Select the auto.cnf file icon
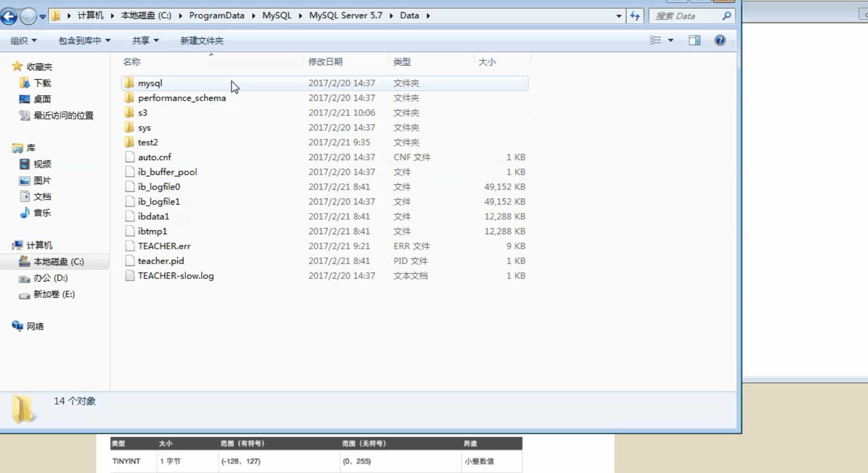The width and height of the screenshot is (868, 473). [x=129, y=157]
